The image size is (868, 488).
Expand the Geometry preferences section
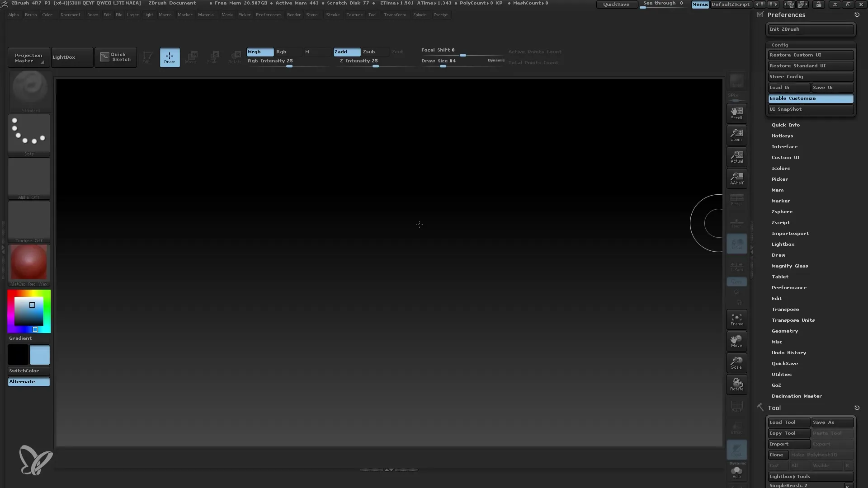coord(784,331)
